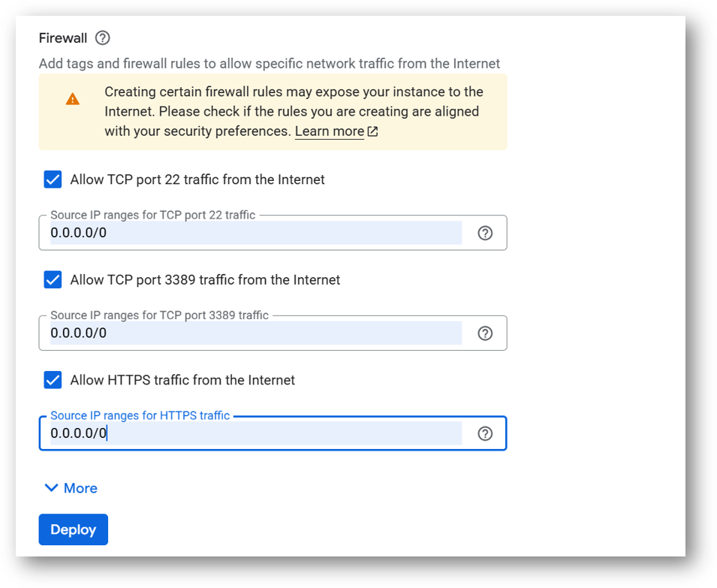Expand the More section
Screen dimensions: 717x588
pos(80,488)
